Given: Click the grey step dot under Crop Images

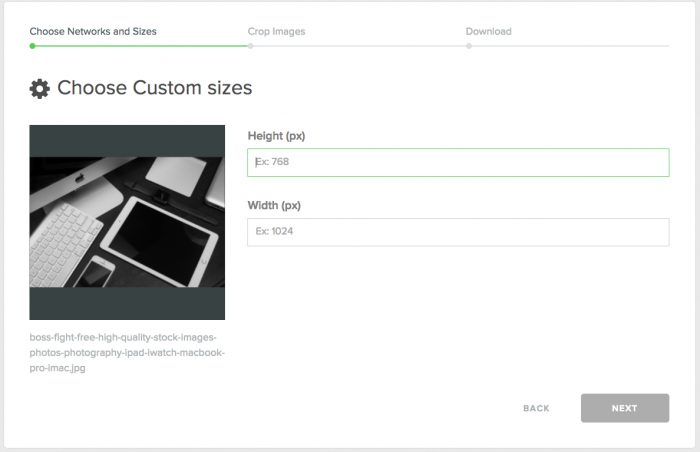Looking at the screenshot, I should click(x=250, y=46).
